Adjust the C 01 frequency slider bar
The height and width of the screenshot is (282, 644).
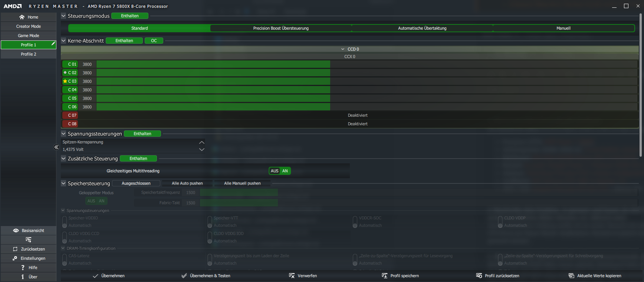pyautogui.click(x=367, y=64)
